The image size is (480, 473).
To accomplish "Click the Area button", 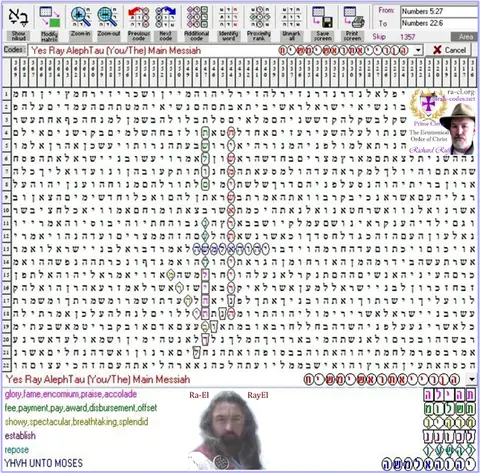I will click(x=465, y=37).
